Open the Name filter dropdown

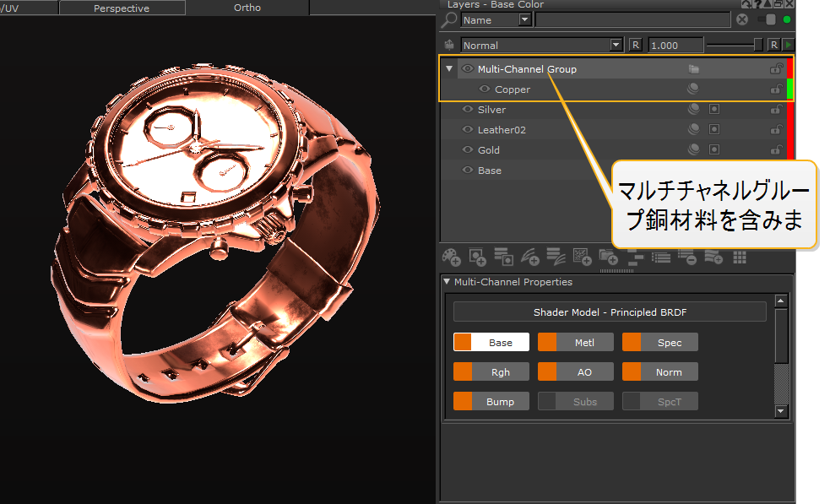point(524,20)
